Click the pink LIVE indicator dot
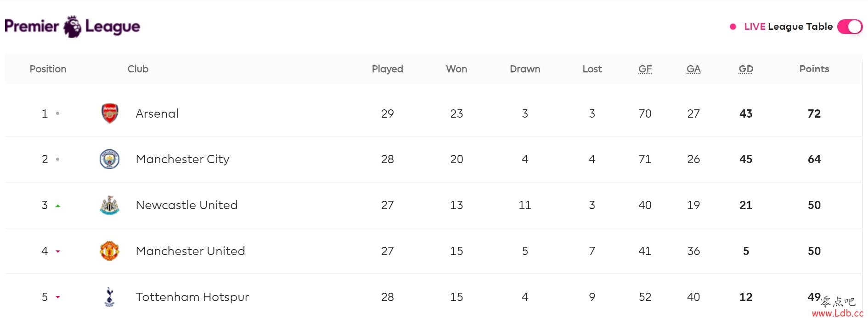This screenshot has height=318, width=868. (733, 27)
